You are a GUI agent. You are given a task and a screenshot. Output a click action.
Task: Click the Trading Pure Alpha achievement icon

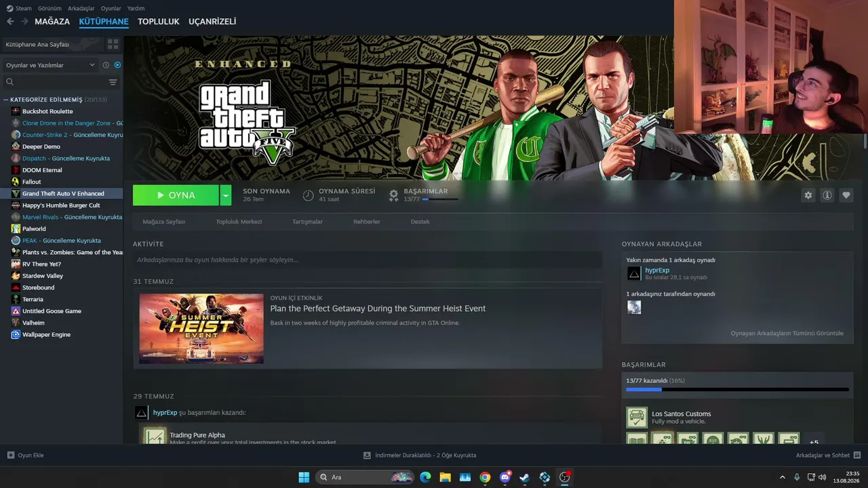[155, 436]
